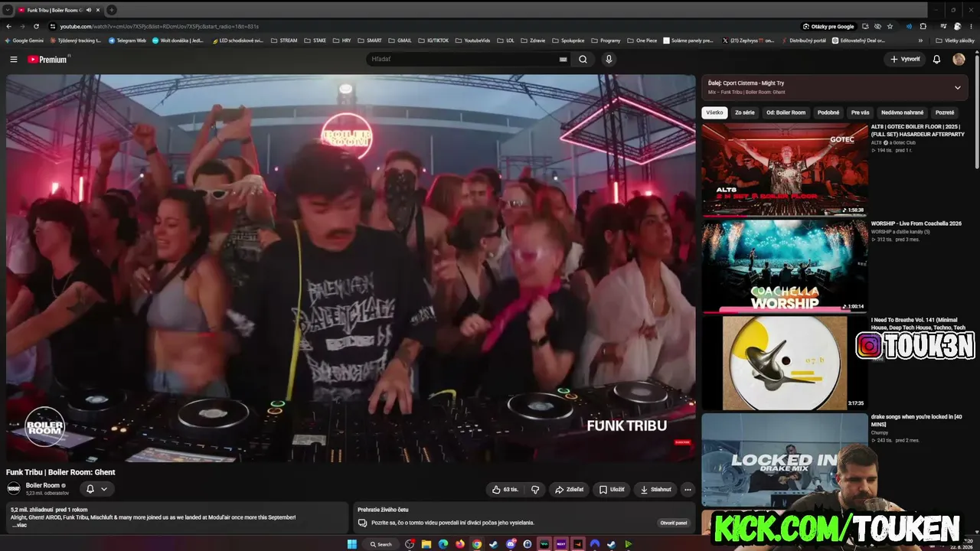This screenshot has width=980, height=551.
Task: Open the tab search dropdown in Chrome
Action: click(8, 10)
